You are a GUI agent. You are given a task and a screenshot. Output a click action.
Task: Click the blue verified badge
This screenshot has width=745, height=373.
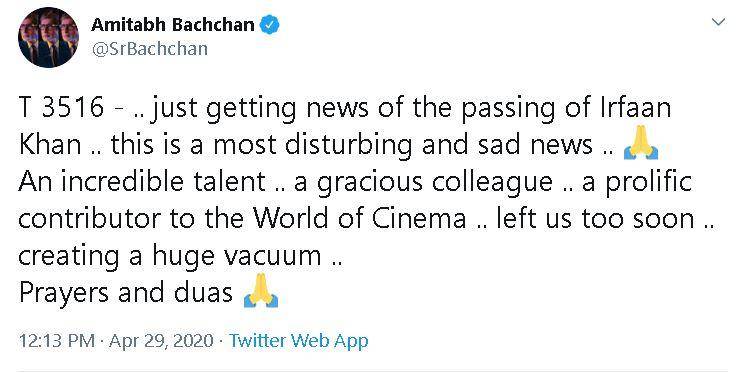tap(270, 25)
